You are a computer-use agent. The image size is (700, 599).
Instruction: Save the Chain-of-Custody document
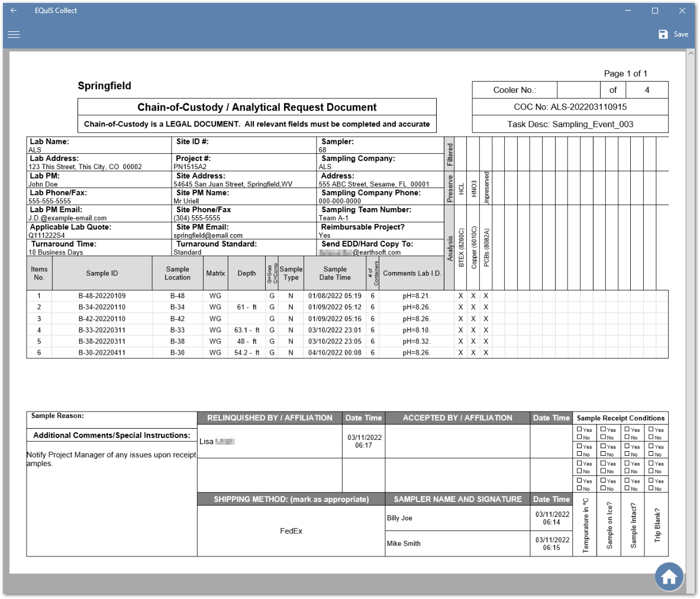point(674,34)
